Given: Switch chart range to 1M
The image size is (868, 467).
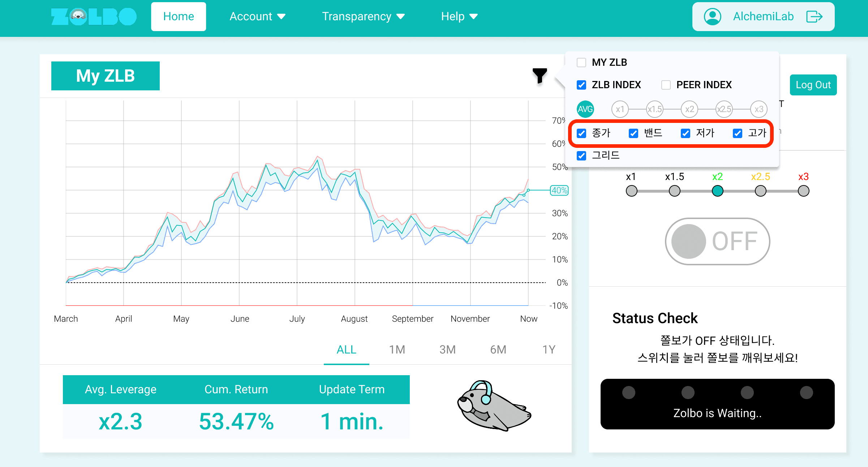Looking at the screenshot, I should [x=397, y=350].
